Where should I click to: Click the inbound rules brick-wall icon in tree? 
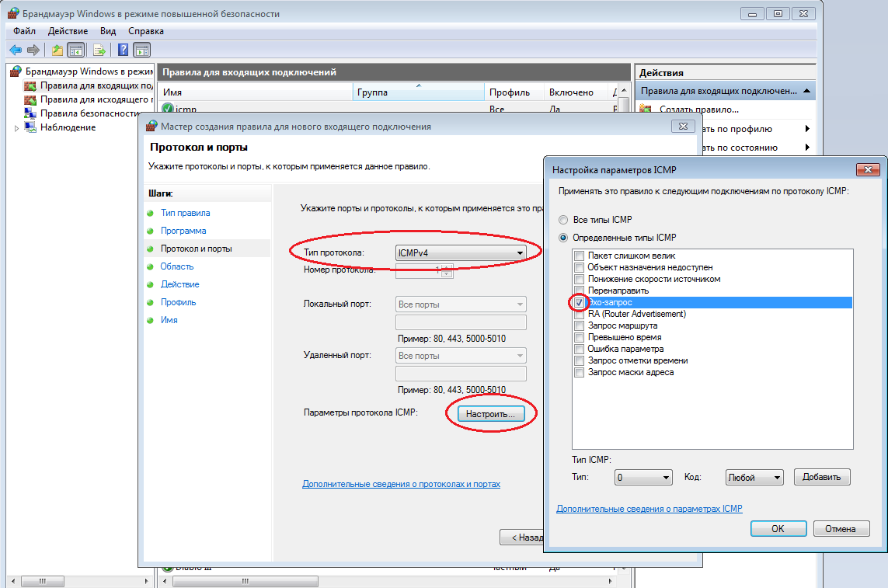(30, 85)
